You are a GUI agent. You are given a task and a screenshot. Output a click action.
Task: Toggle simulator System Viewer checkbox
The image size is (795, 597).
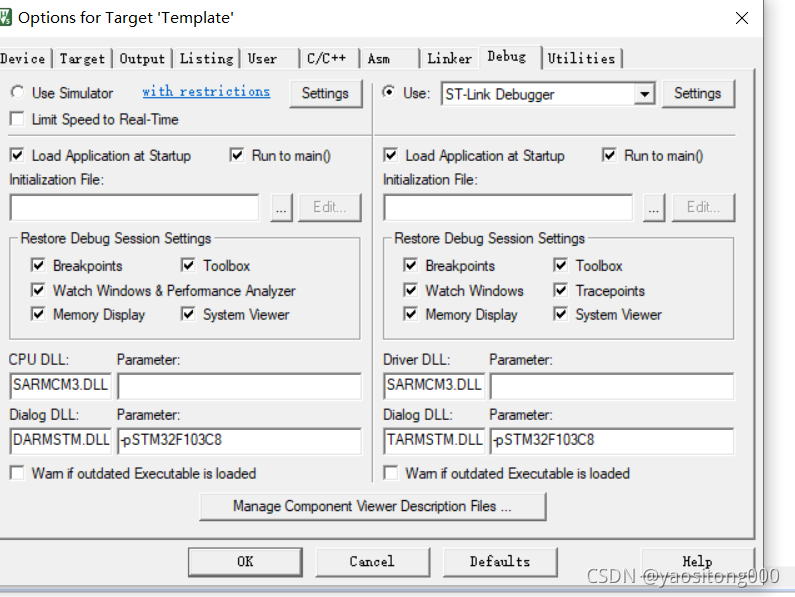pyautogui.click(x=188, y=314)
